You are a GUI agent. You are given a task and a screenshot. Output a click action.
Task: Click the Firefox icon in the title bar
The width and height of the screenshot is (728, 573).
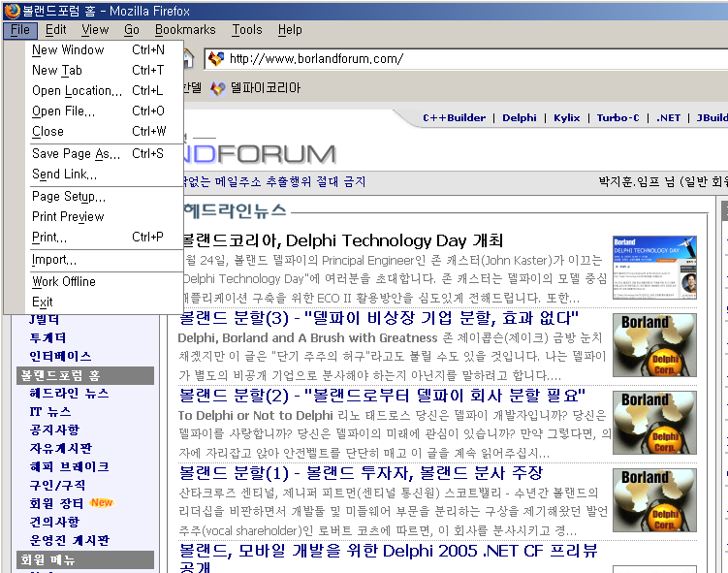pos(12,11)
